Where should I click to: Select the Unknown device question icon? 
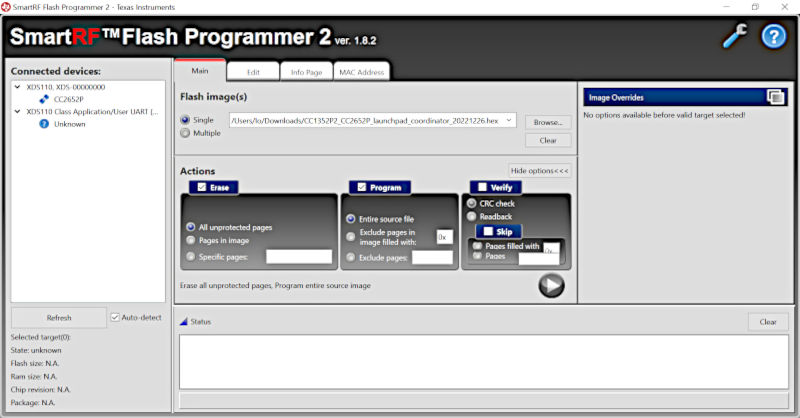point(44,124)
